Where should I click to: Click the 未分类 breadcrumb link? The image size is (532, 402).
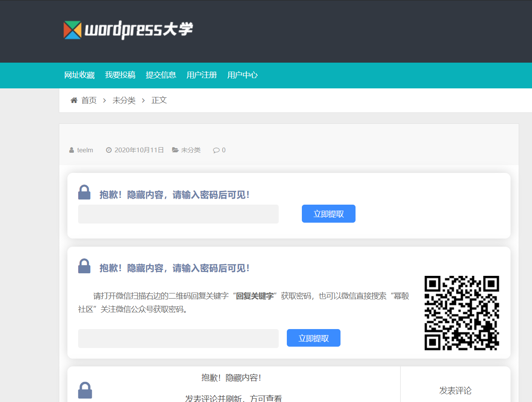pos(124,100)
